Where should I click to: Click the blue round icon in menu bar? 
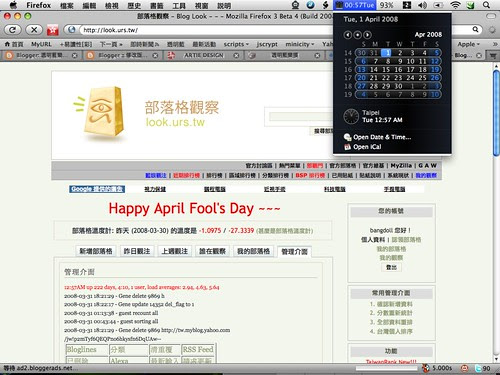(x=310, y=5)
